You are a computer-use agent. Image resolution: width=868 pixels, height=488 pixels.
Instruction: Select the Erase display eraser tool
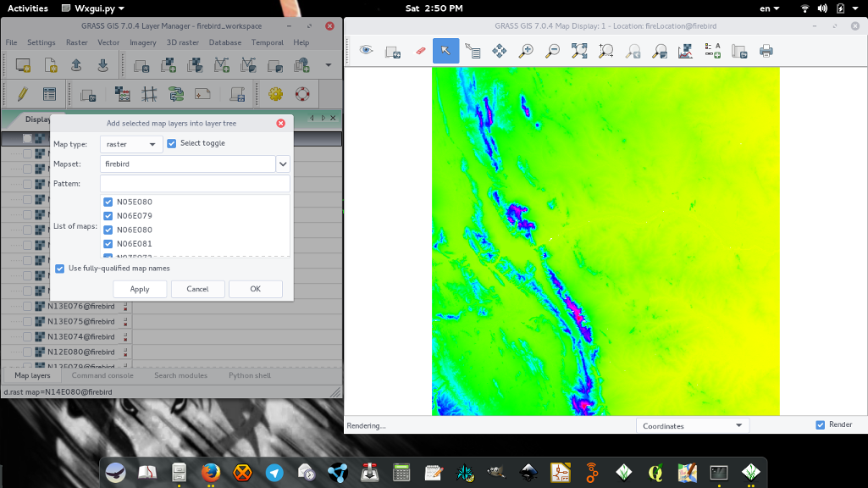(x=420, y=51)
